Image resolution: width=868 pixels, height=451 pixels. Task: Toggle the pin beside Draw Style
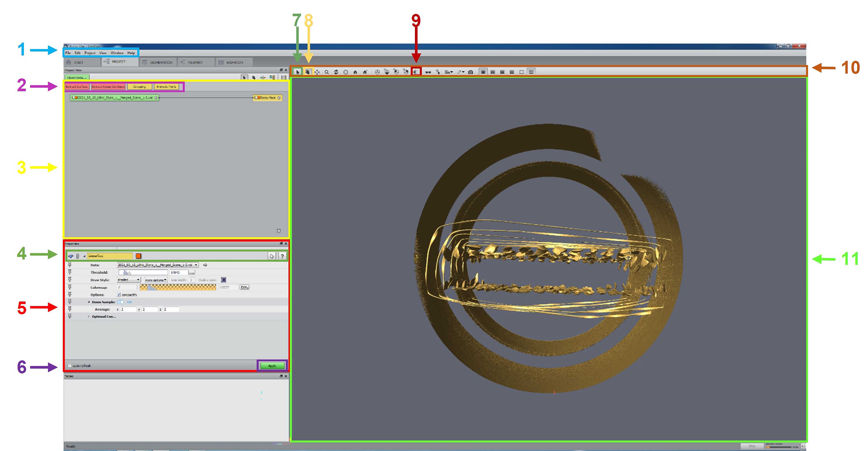pos(70,280)
